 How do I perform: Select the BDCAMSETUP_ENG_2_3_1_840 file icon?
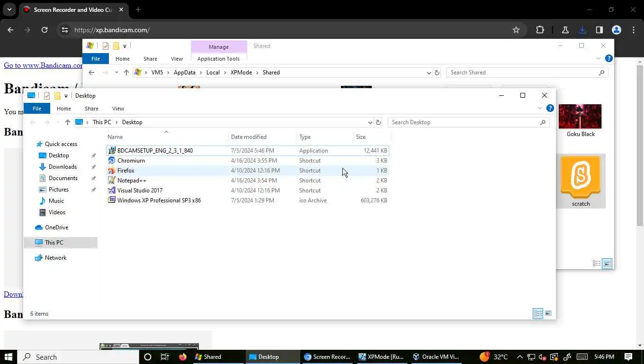pos(112,150)
